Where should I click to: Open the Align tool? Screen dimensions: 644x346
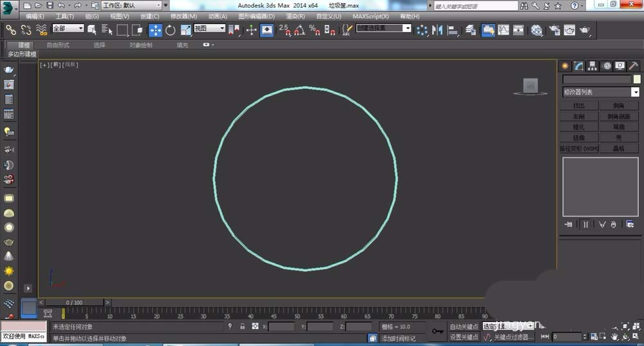pos(453,30)
